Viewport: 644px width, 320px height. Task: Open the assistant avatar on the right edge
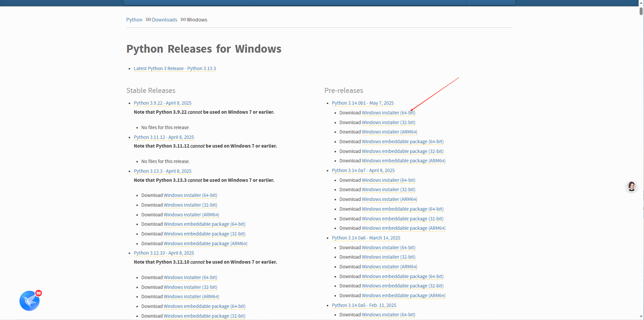point(631,186)
